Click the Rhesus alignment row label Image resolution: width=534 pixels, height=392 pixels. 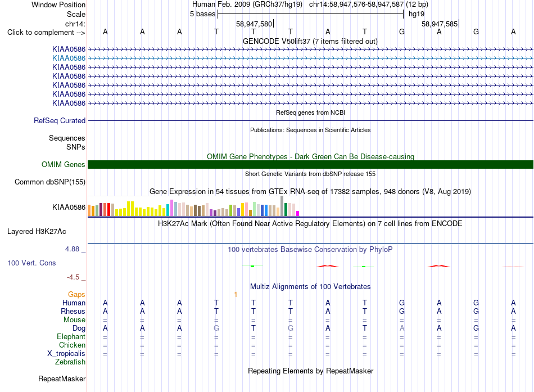(73, 312)
